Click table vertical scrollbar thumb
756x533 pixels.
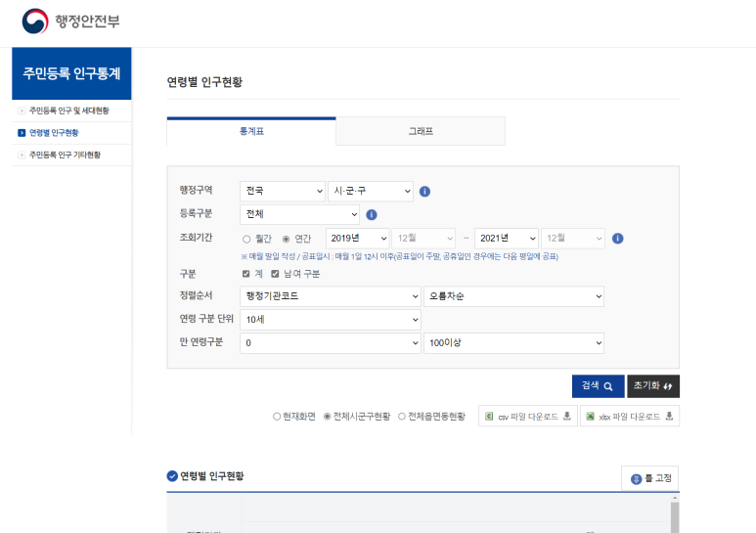point(675,517)
